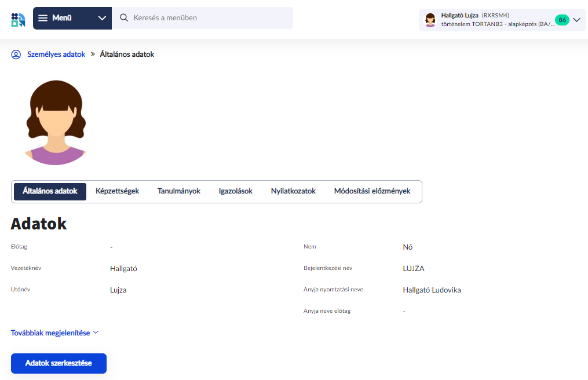Click the large profile picture
The width and height of the screenshot is (588, 380).
(55, 122)
